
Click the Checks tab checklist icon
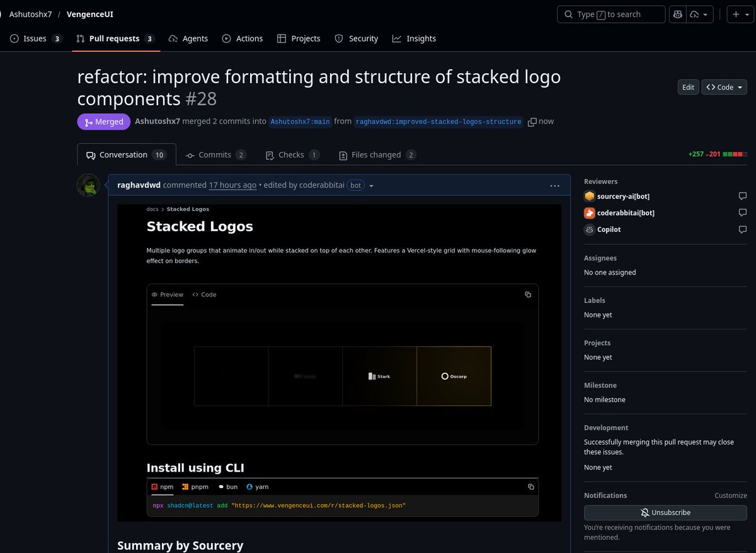[270, 155]
